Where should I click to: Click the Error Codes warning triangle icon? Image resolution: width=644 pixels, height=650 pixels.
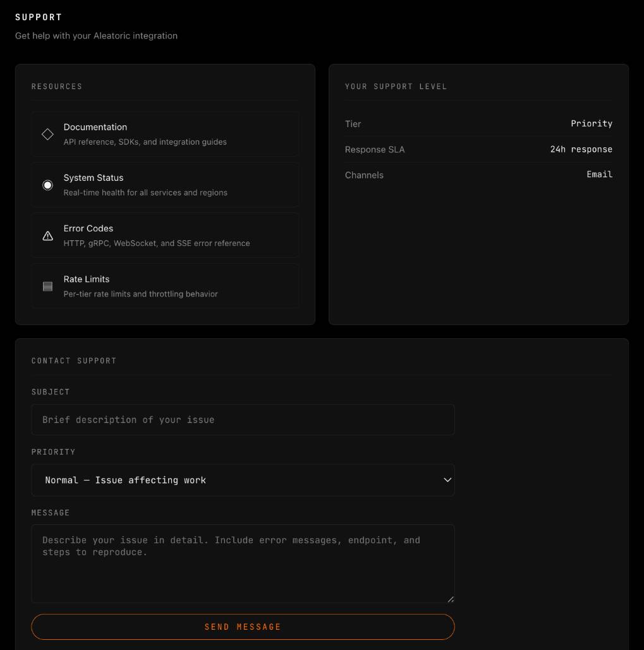(x=47, y=235)
